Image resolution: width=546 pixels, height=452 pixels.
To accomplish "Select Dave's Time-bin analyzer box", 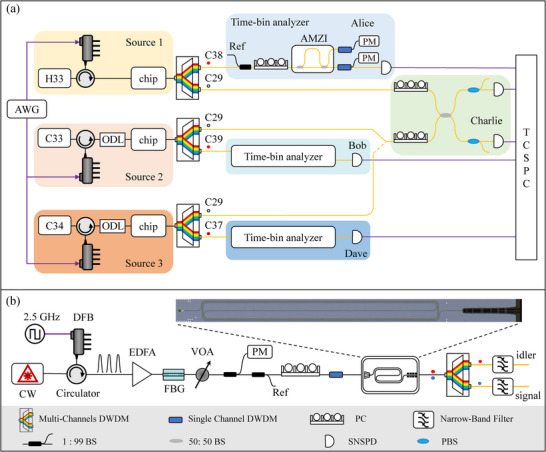I will click(x=283, y=237).
